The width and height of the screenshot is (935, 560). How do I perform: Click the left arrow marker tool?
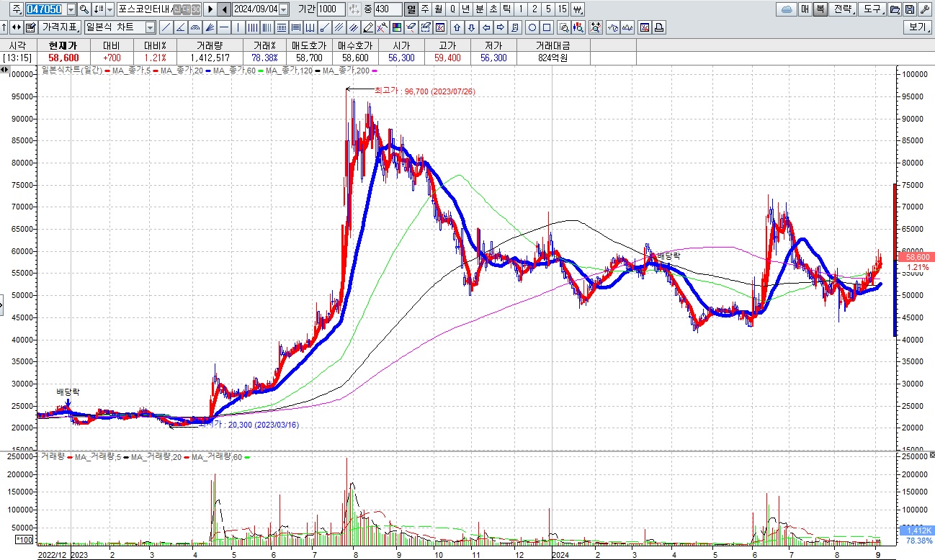[486, 27]
